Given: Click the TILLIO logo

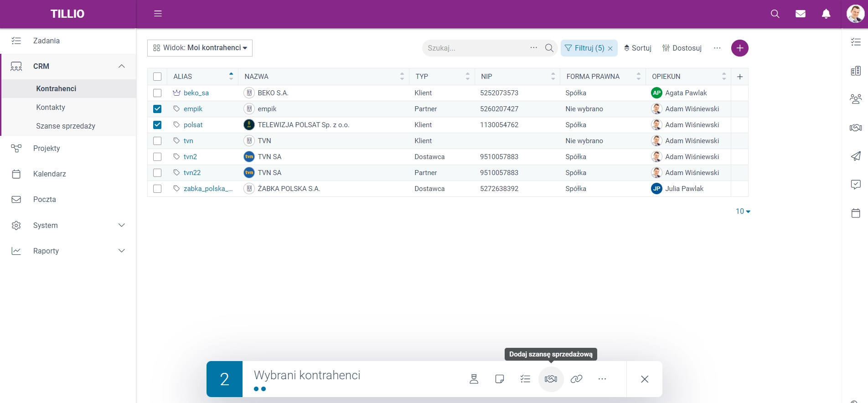Looking at the screenshot, I should tap(67, 14).
